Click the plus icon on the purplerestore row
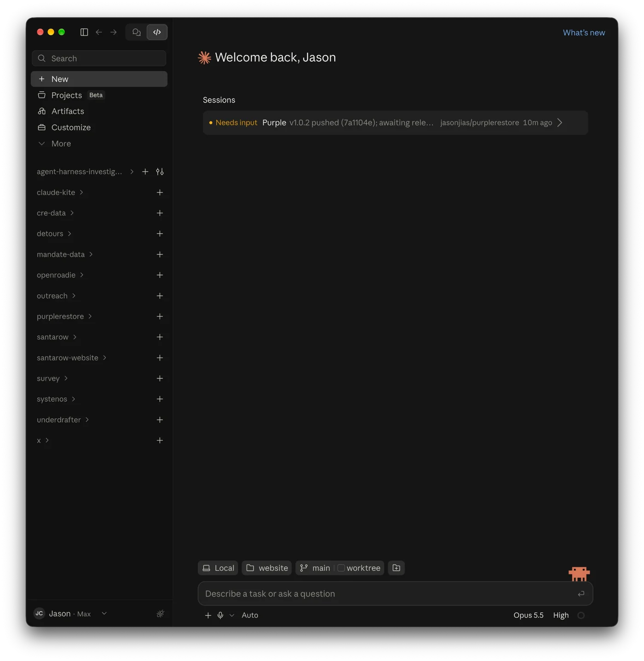The width and height of the screenshot is (644, 661). pos(160,316)
